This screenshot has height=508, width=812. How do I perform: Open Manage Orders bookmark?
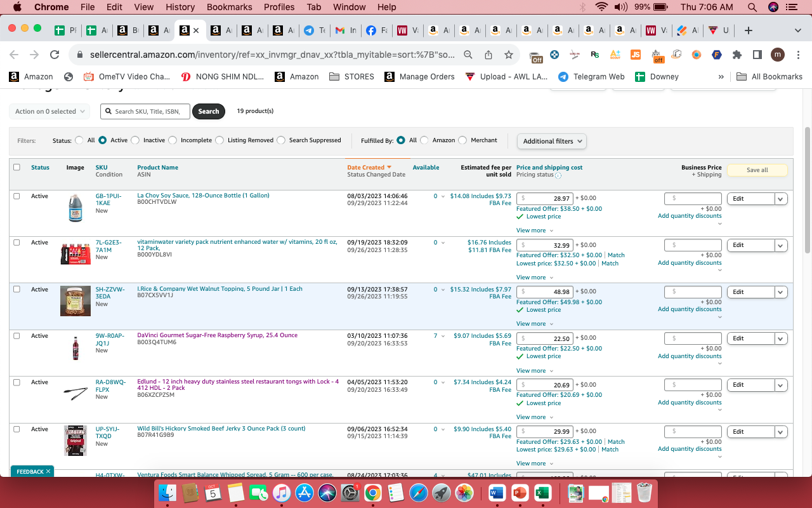420,77
